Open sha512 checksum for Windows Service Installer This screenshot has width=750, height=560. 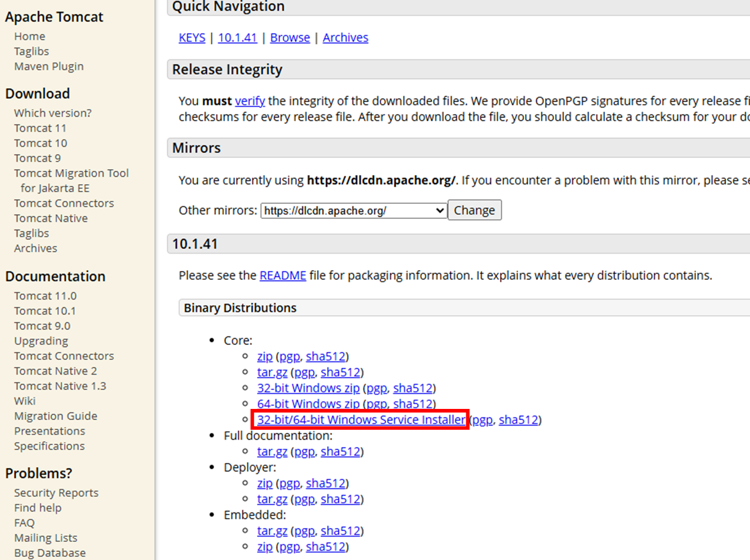[519, 420]
